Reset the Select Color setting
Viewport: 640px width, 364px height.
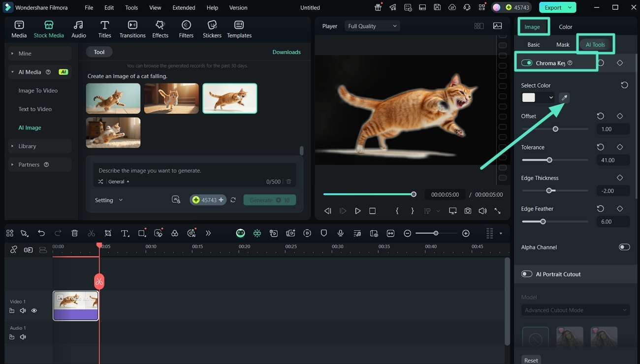(x=624, y=85)
